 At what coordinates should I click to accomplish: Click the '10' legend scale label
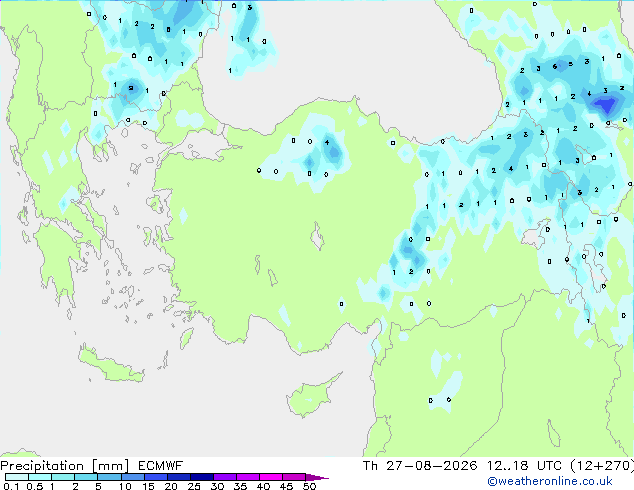[125, 486]
